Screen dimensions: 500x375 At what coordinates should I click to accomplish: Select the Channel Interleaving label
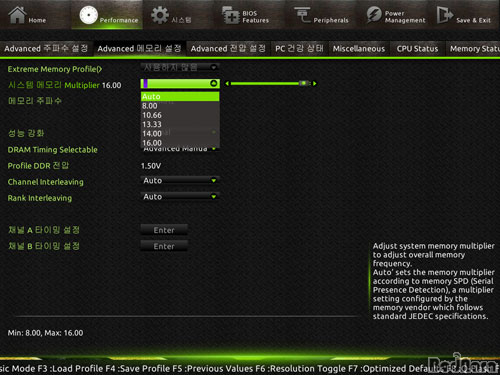(x=46, y=182)
